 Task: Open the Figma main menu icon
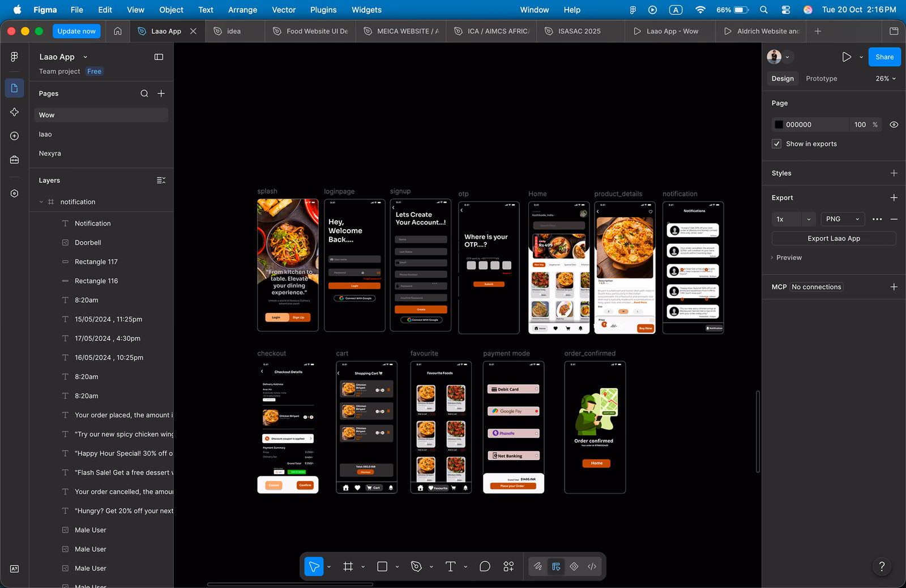pyautogui.click(x=14, y=57)
